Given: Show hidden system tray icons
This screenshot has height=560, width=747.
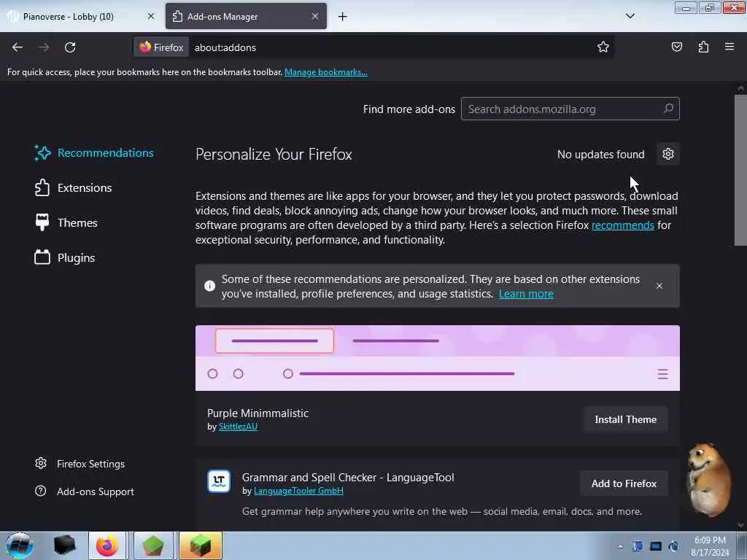Looking at the screenshot, I should (x=620, y=546).
